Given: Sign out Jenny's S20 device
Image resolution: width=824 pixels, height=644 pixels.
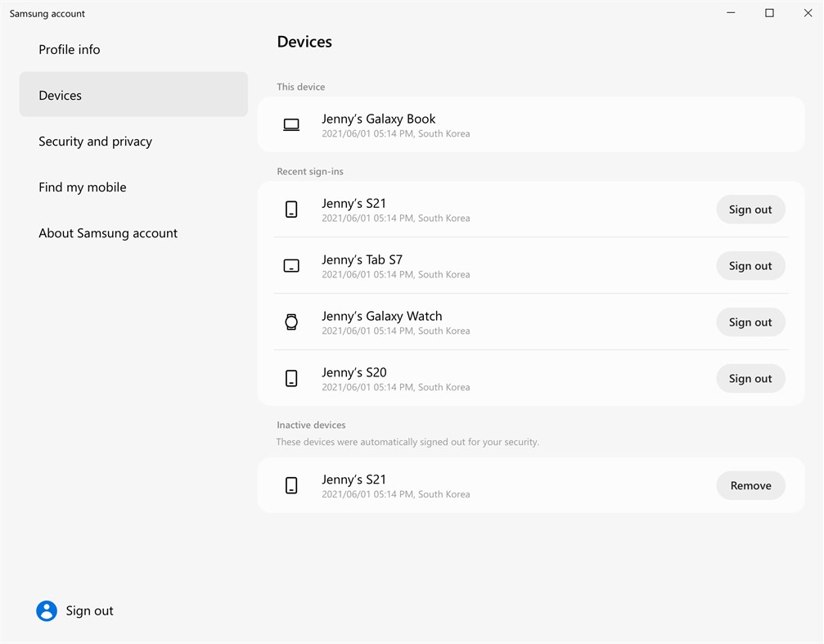Looking at the screenshot, I should point(750,378).
